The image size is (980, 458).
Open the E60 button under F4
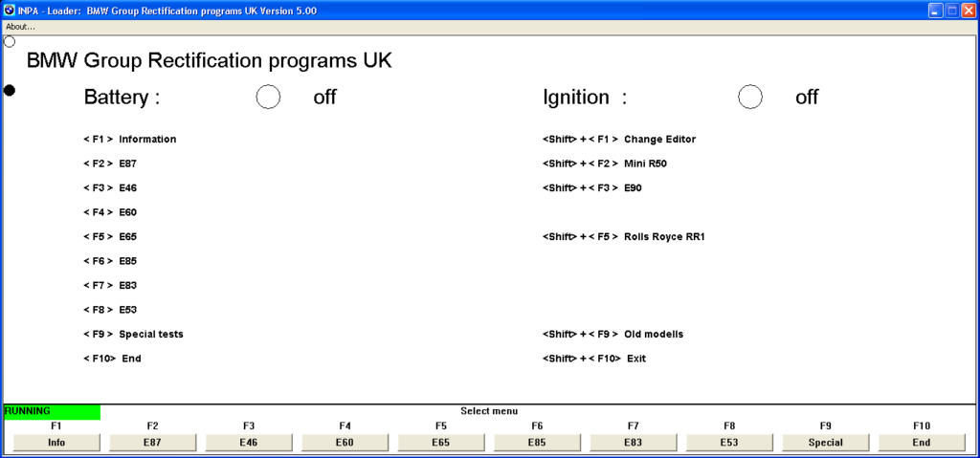tap(345, 443)
